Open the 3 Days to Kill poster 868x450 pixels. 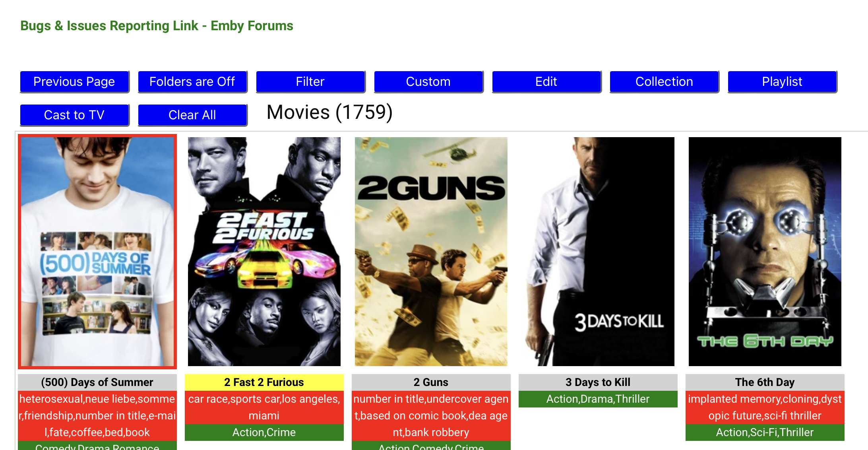598,251
